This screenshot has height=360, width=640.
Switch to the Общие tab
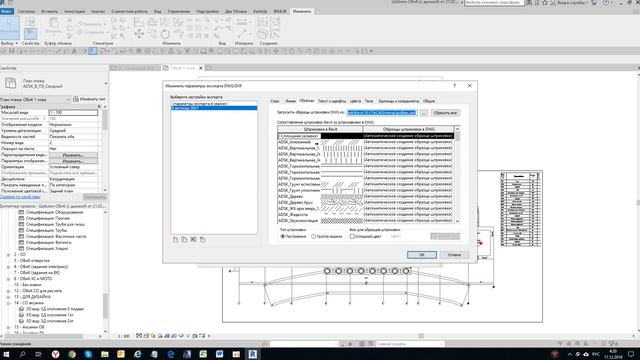(x=429, y=101)
